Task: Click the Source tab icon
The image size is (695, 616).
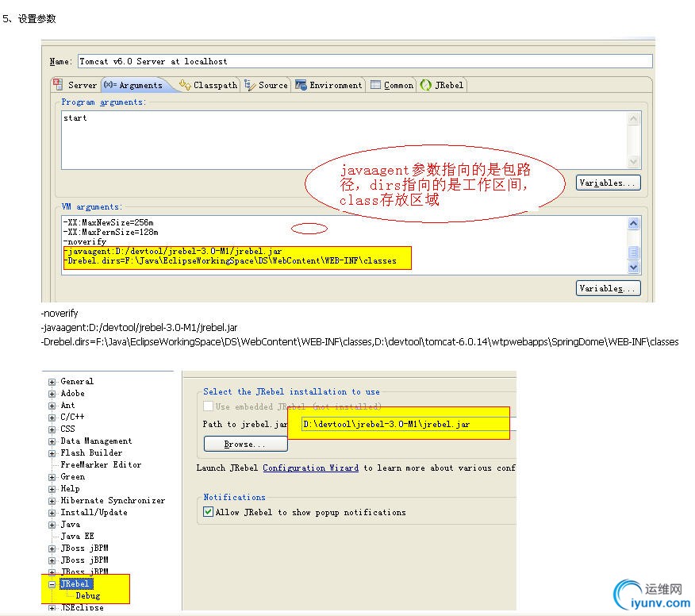Action: coord(250,85)
